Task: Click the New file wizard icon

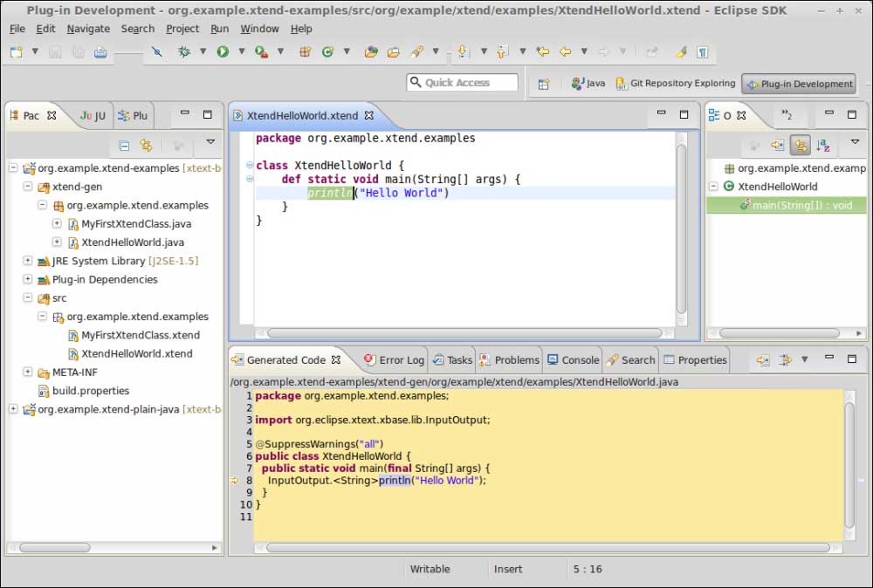Action: [x=16, y=51]
